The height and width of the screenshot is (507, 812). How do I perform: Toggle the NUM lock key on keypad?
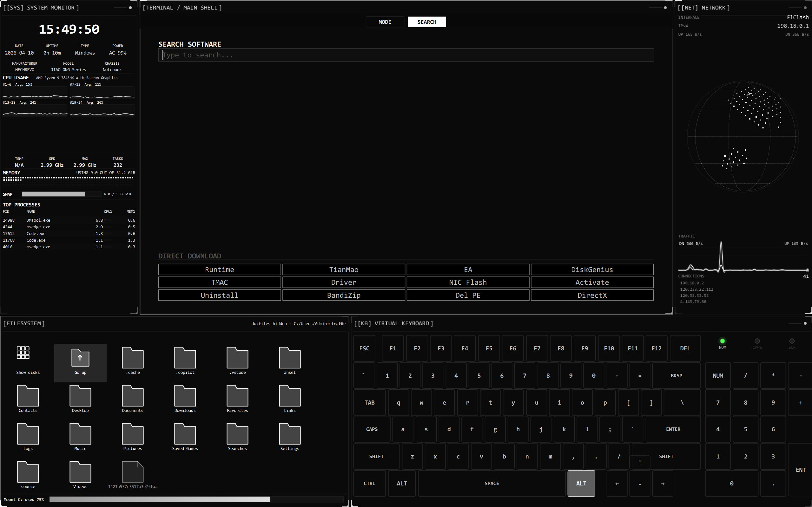pyautogui.click(x=718, y=375)
